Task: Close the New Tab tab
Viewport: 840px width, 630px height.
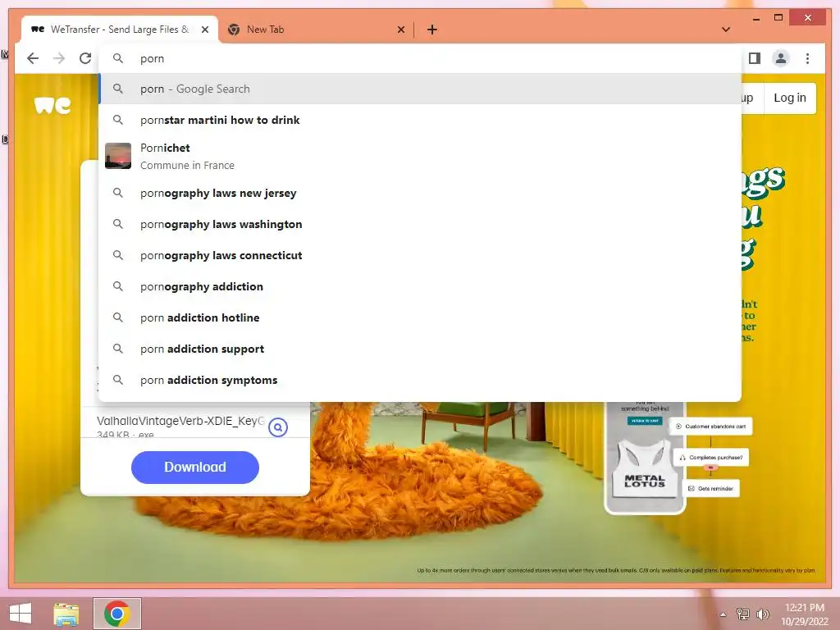Action: click(400, 30)
